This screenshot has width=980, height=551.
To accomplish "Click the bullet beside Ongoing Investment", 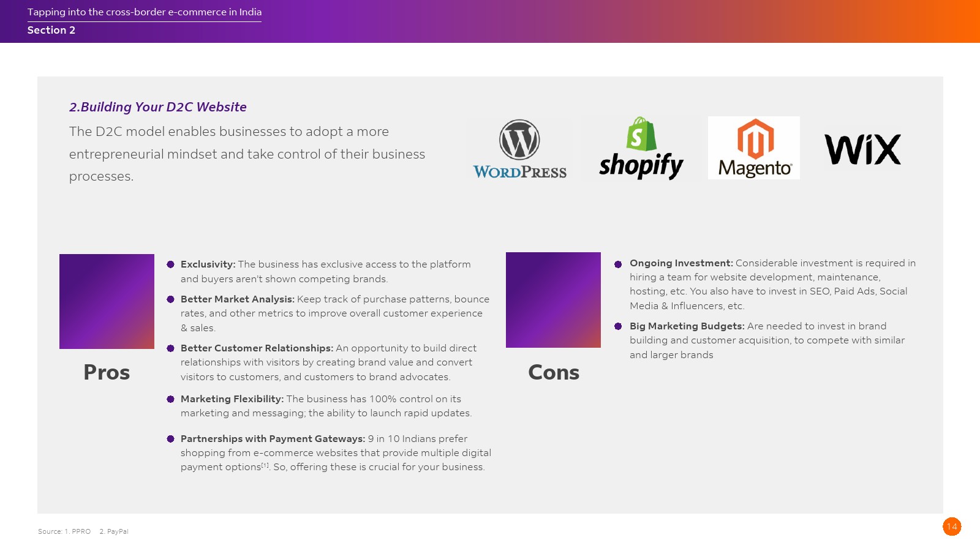I will pyautogui.click(x=618, y=264).
